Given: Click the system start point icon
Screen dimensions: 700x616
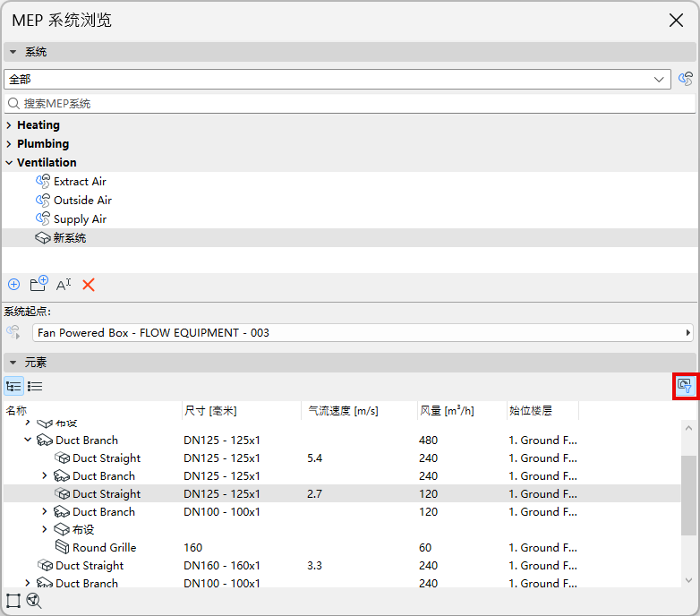Looking at the screenshot, I should click(13, 332).
